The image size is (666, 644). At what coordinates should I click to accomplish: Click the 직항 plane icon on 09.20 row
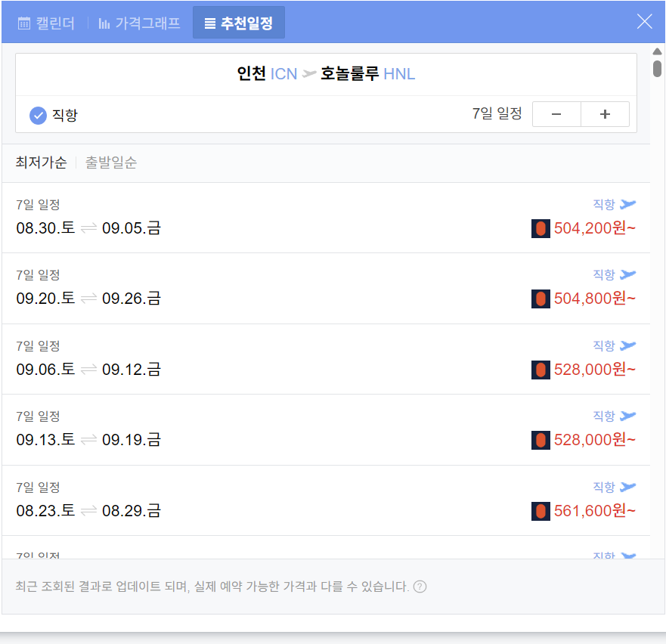click(627, 275)
